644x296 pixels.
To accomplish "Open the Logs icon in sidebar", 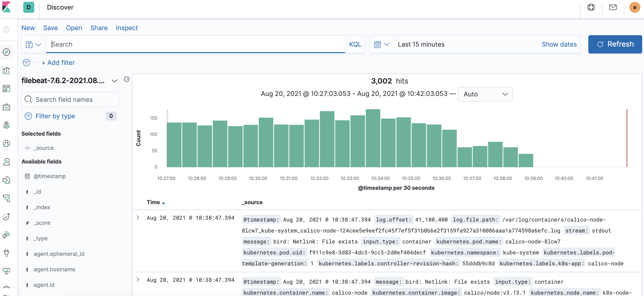I will 6,180.
